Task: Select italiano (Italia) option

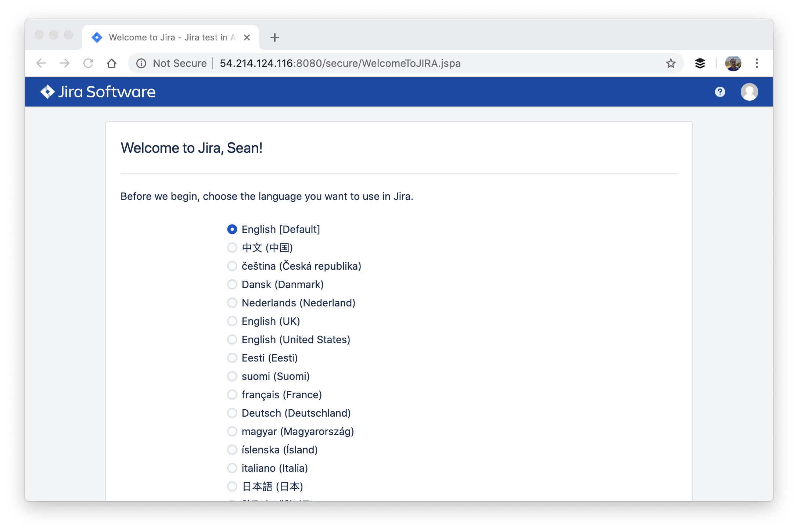Action: click(x=232, y=468)
